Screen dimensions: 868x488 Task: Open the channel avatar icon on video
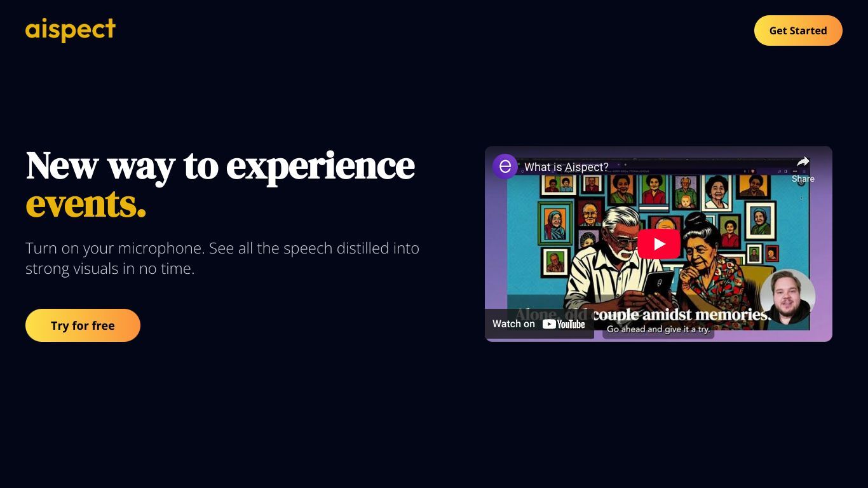[x=505, y=166]
